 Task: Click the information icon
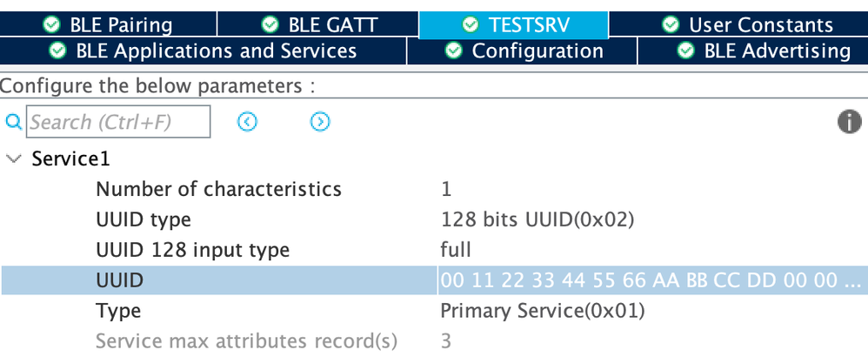849,123
